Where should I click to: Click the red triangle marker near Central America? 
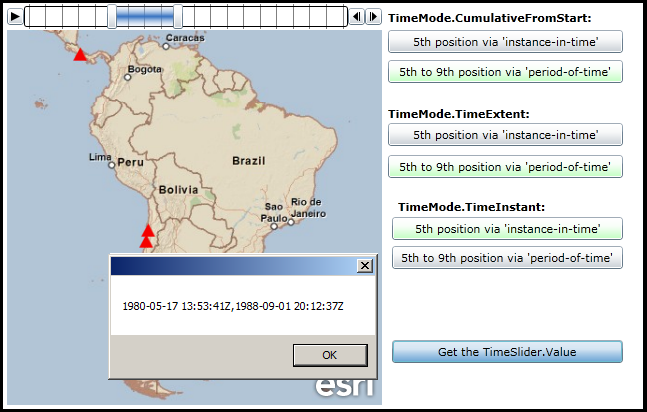click(x=80, y=55)
